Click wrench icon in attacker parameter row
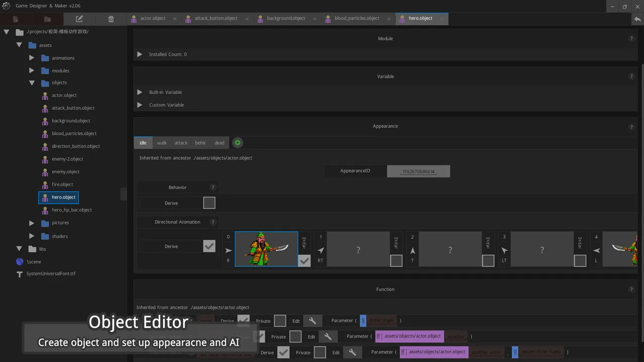The image size is (644, 362). [328, 336]
